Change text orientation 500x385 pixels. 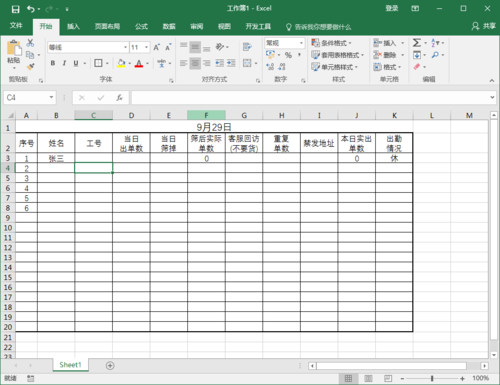(220, 47)
